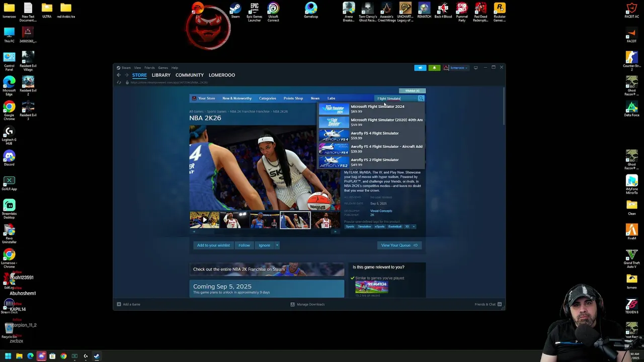Select Microsoft Flight Simulator 2024 search suggestion
This screenshot has height=362, width=644.
point(371,109)
